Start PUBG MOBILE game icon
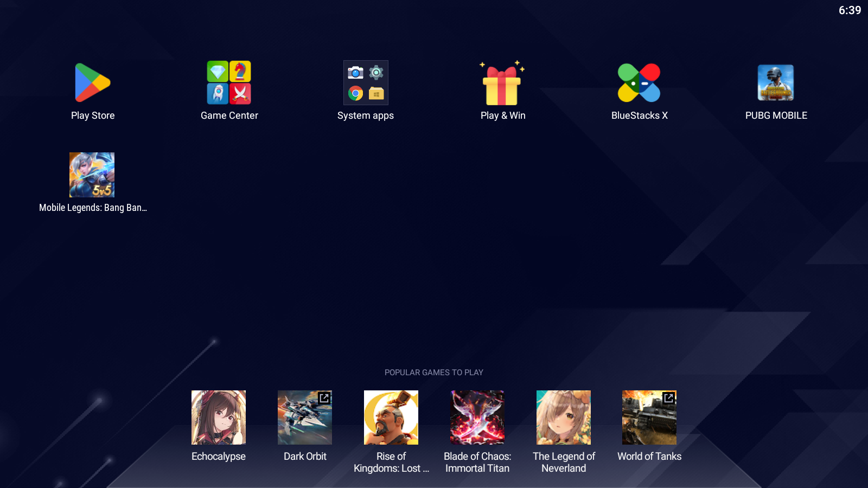Viewport: 868px width, 488px height. [776, 82]
